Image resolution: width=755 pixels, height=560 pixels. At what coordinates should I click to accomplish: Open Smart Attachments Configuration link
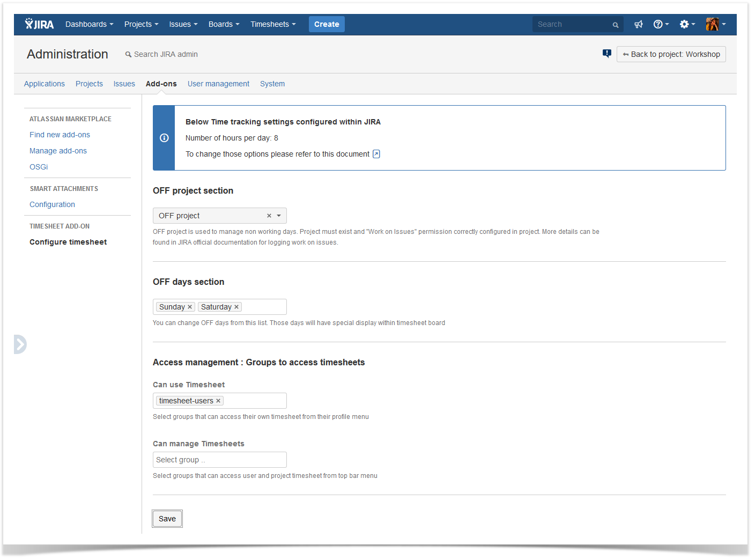(x=52, y=204)
